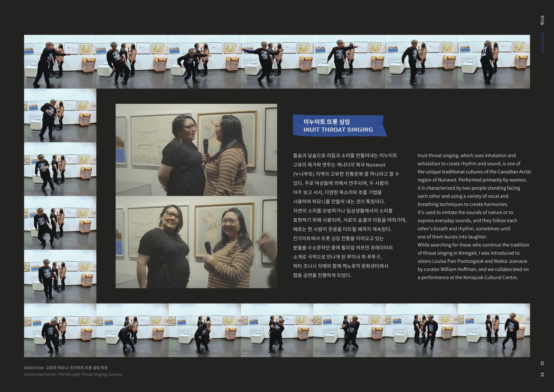The width and height of the screenshot is (554, 392).
Task: Click line 'of throat singing in Kinngait, I was introduced to'
Action: (x=469, y=253)
